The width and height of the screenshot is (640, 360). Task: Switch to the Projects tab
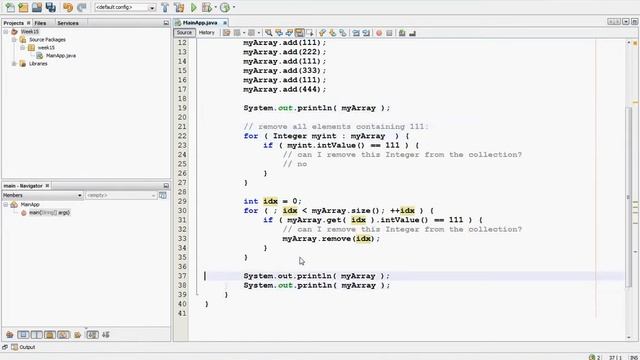(x=14, y=23)
